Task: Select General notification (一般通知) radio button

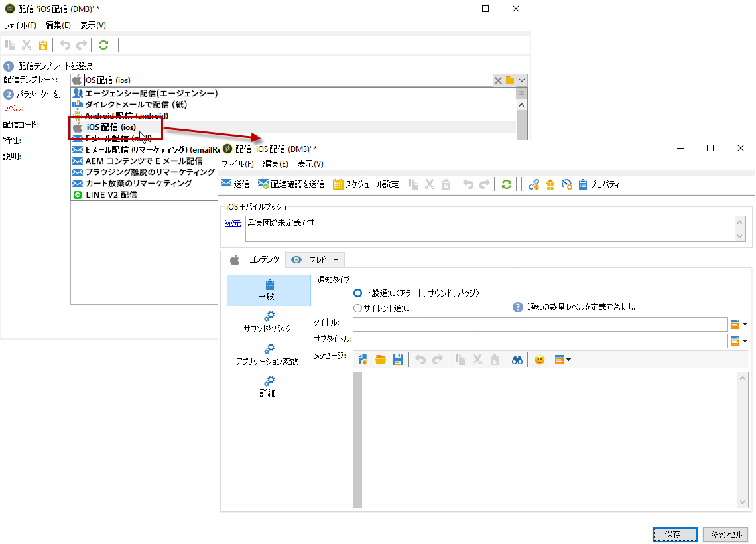Action: (357, 293)
